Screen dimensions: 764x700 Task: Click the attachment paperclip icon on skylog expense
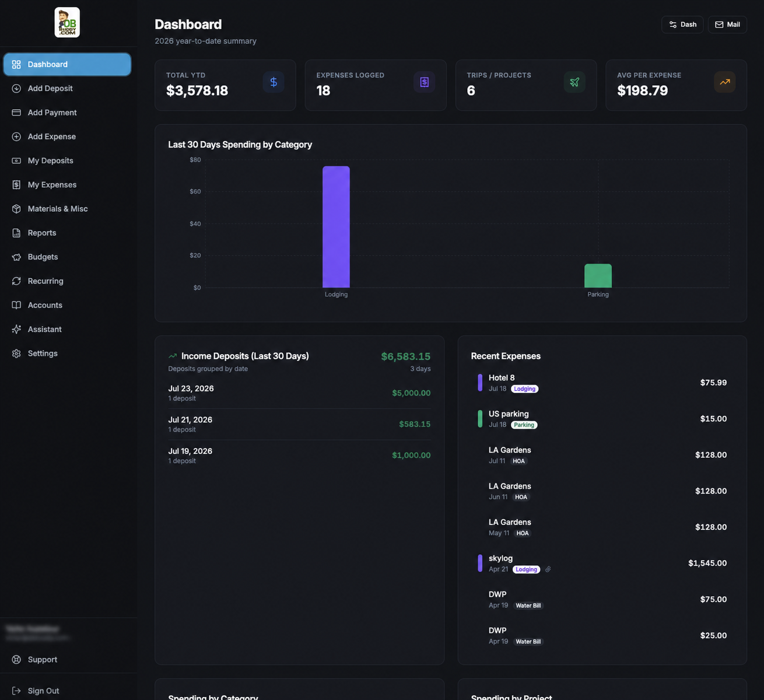548,569
